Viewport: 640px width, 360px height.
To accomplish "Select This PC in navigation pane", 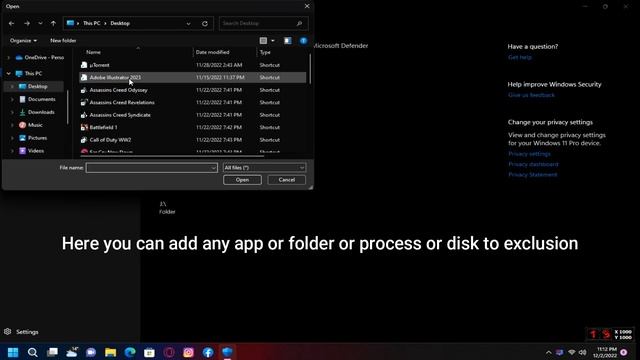I will 33,73.
